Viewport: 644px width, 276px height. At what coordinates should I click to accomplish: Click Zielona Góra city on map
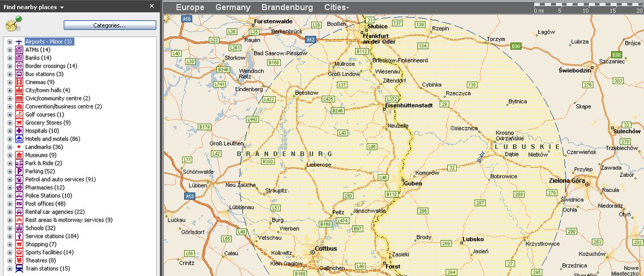click(567, 180)
